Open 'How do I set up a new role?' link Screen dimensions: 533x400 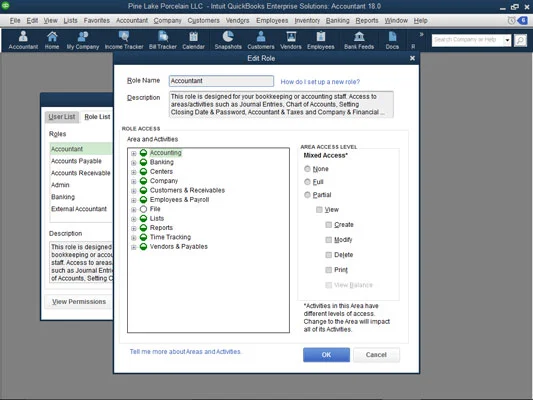tap(320, 82)
